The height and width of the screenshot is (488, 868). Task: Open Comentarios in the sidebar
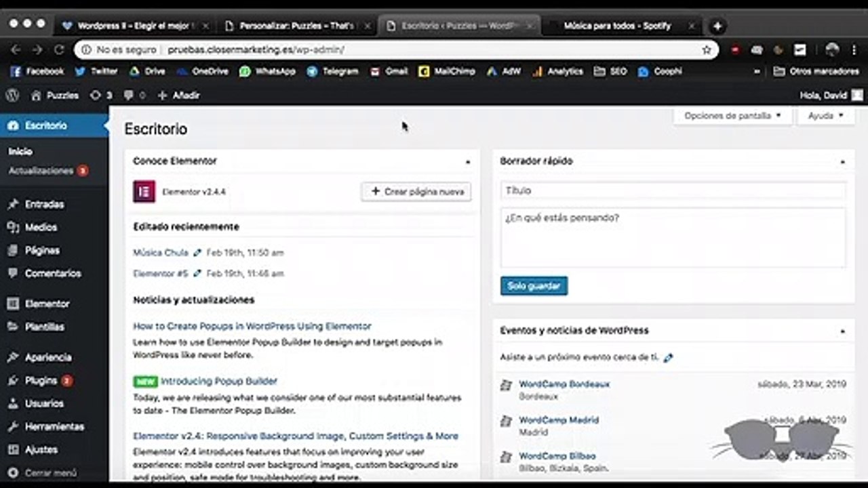[x=54, y=273]
